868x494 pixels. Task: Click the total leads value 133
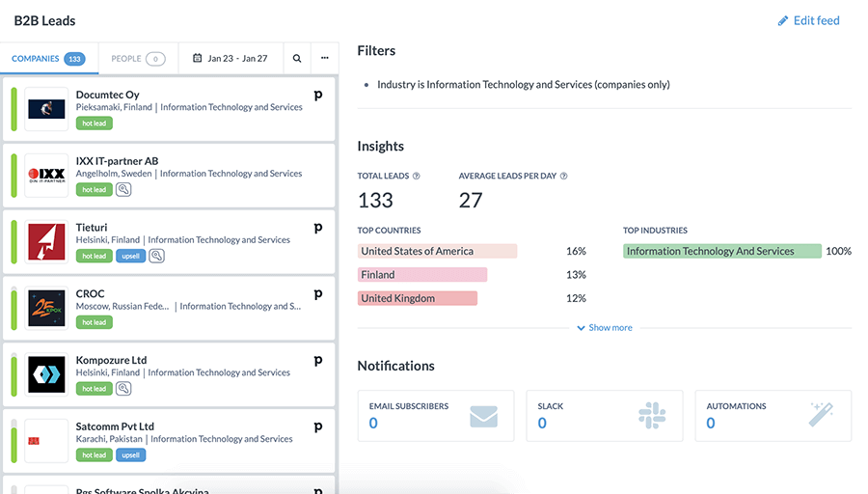[375, 201]
